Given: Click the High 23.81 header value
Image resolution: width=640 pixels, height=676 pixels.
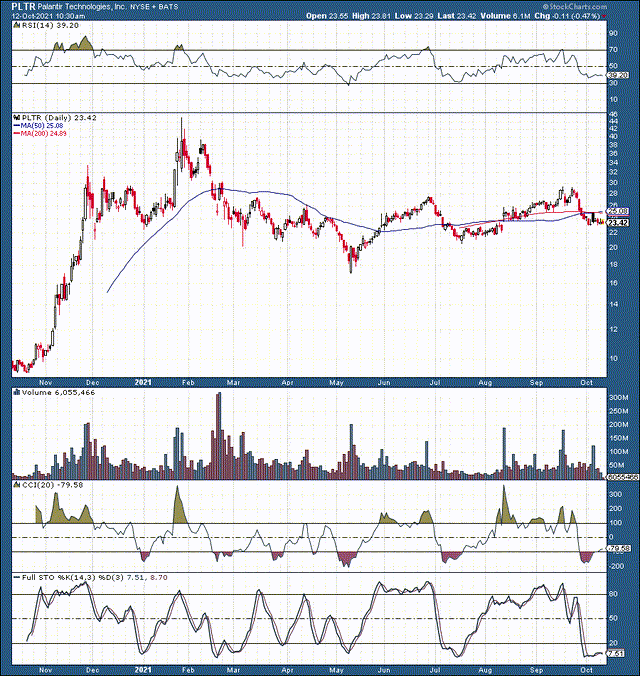Looking at the screenshot, I should (x=371, y=16).
